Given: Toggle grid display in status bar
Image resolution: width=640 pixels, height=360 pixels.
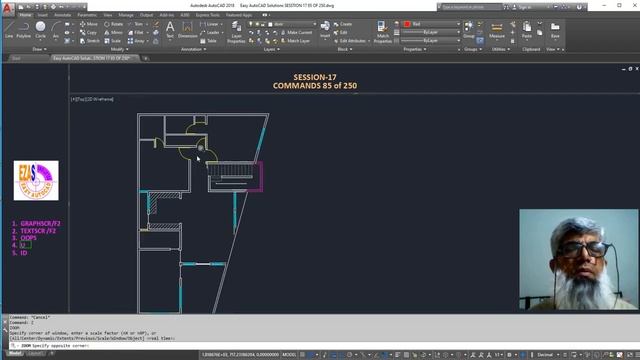Looking at the screenshot, I should point(302,355).
